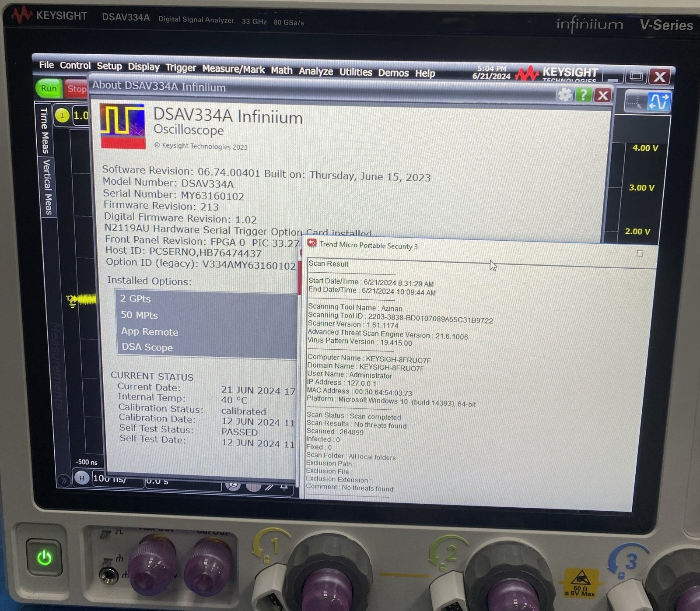The width and height of the screenshot is (700, 611).
Task: Close the Infiniium oscilloscope application
Action: tap(660, 77)
